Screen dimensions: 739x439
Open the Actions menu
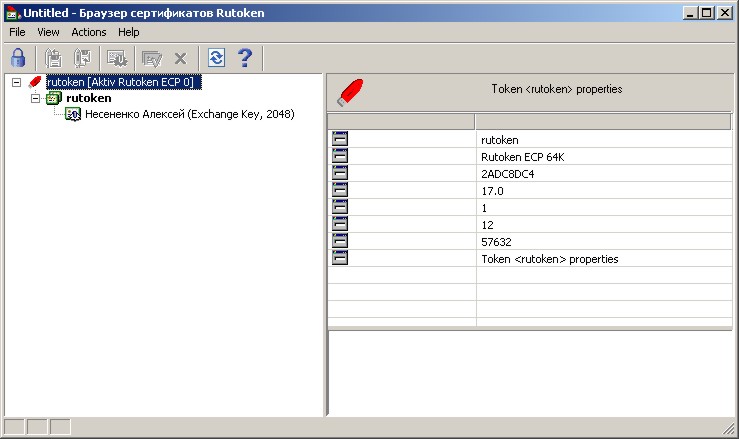click(x=89, y=32)
